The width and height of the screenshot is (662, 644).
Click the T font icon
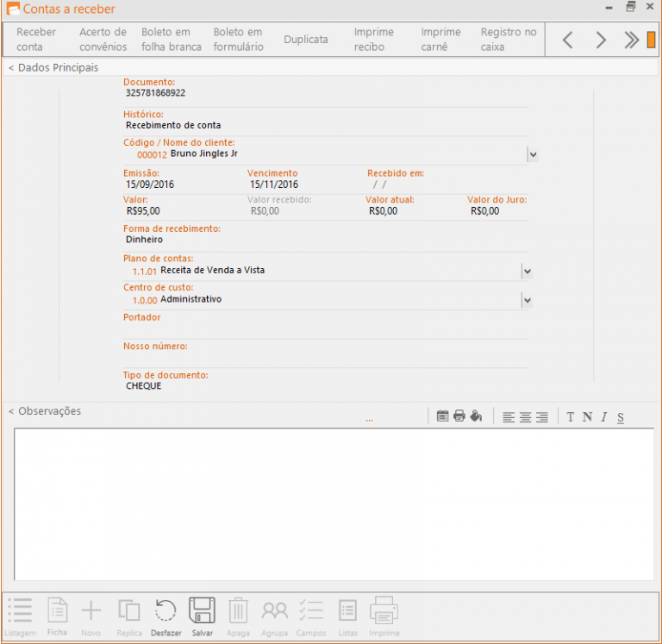coord(571,417)
